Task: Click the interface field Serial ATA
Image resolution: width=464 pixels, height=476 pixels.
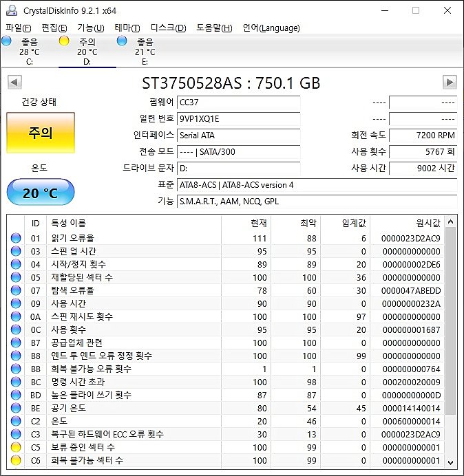Action: tap(238, 135)
